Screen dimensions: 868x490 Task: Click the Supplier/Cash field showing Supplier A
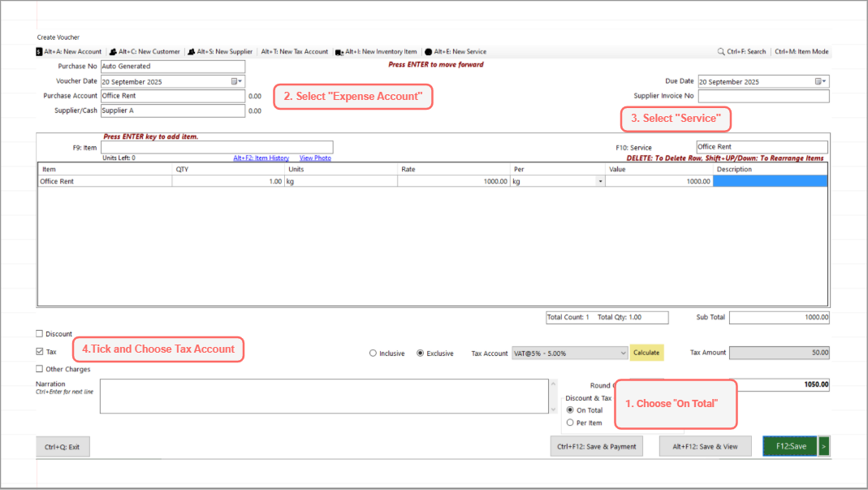tap(173, 111)
